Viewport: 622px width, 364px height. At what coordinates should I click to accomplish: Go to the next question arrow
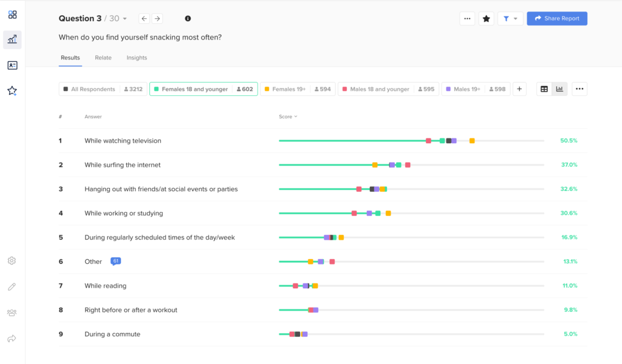pos(157,19)
